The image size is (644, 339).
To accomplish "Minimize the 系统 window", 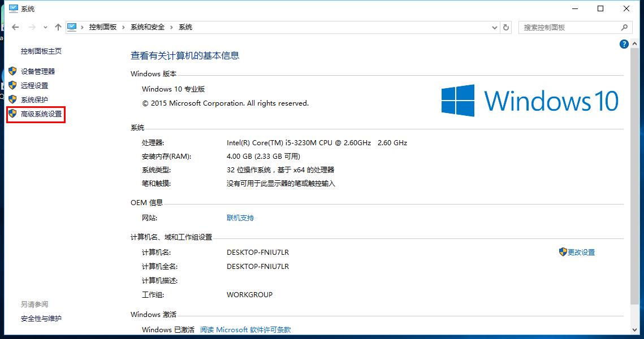I will coord(575,8).
